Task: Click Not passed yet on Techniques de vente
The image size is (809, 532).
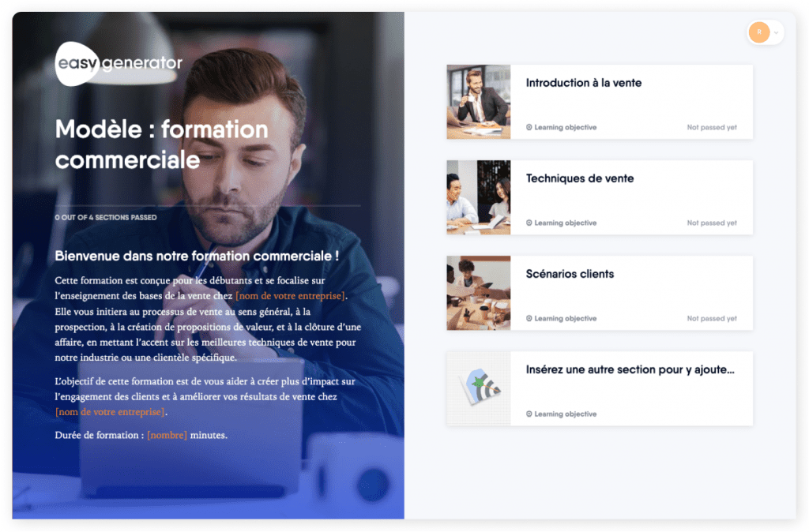Action: pyautogui.click(x=712, y=223)
